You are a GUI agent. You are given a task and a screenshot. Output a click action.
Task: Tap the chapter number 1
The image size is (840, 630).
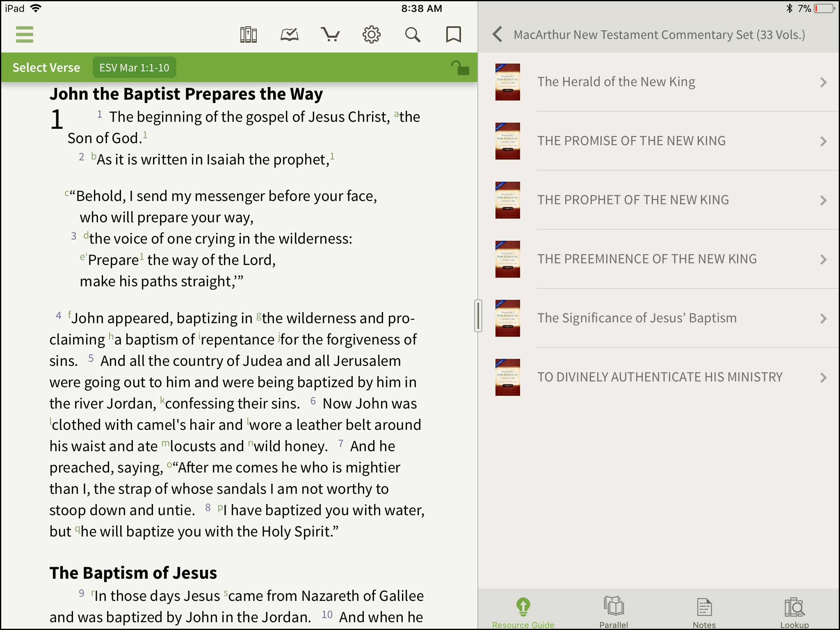pyautogui.click(x=57, y=119)
